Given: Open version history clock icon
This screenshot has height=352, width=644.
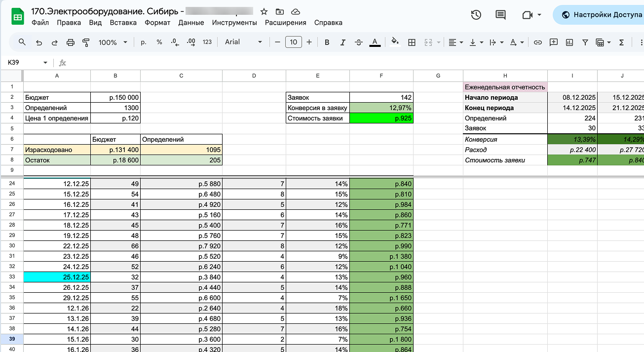Looking at the screenshot, I should tap(476, 15).
